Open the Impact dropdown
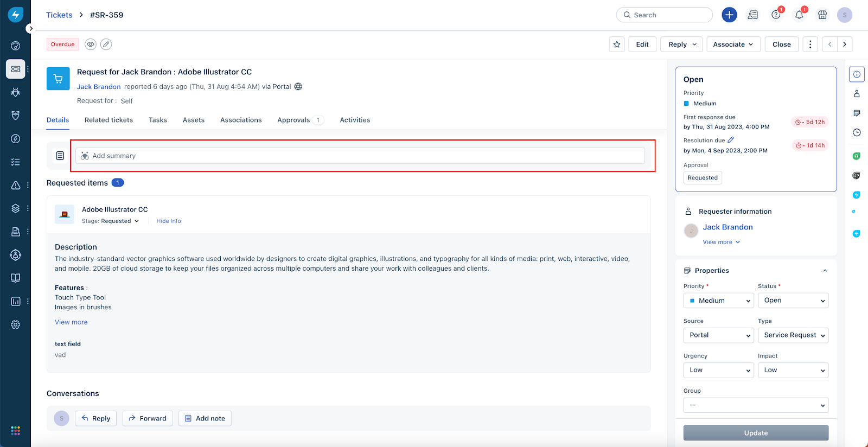Screen dimensions: 868x447 click(793, 370)
